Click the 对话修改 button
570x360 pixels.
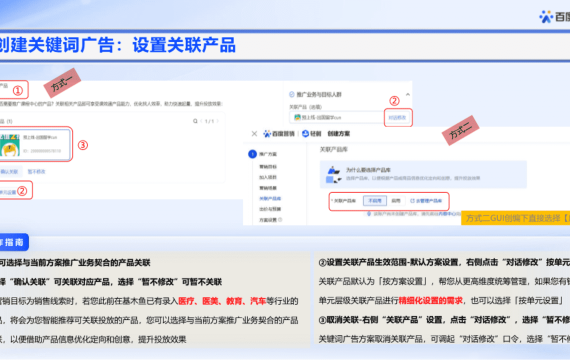click(x=397, y=117)
